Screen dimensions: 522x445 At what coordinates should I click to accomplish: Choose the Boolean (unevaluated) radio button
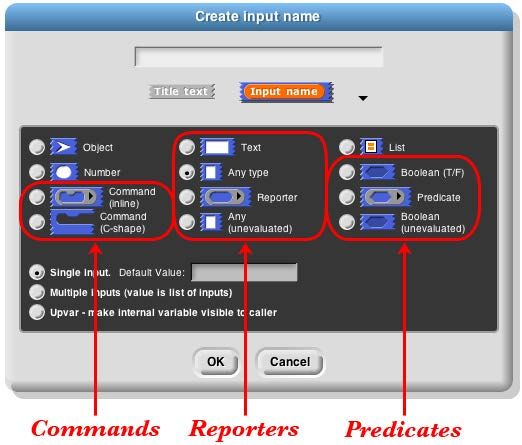coord(347,222)
